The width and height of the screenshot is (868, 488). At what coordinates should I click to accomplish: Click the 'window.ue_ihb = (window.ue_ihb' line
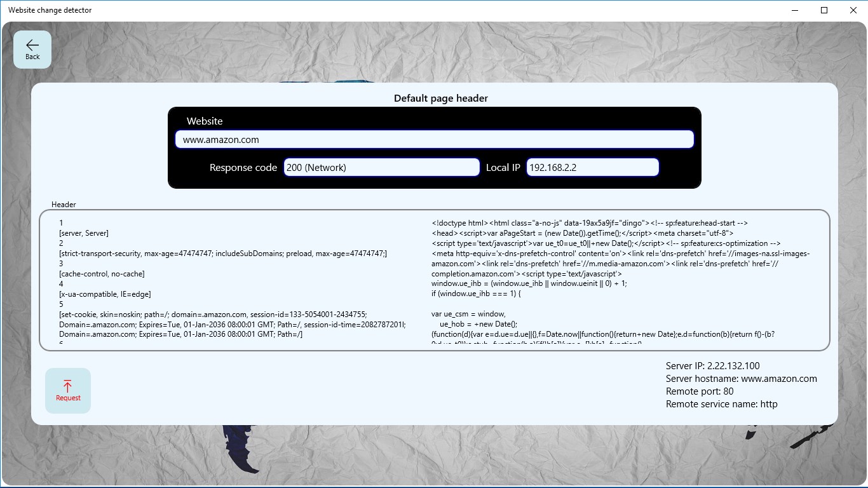click(x=529, y=284)
